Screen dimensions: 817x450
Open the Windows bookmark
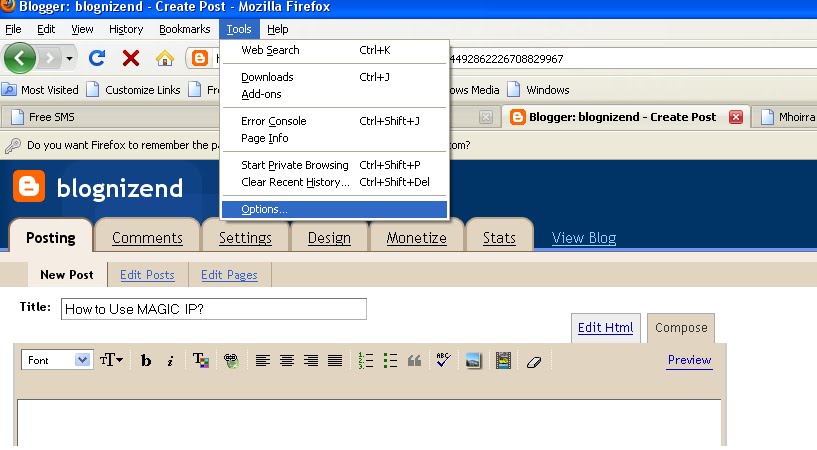pyautogui.click(x=539, y=90)
